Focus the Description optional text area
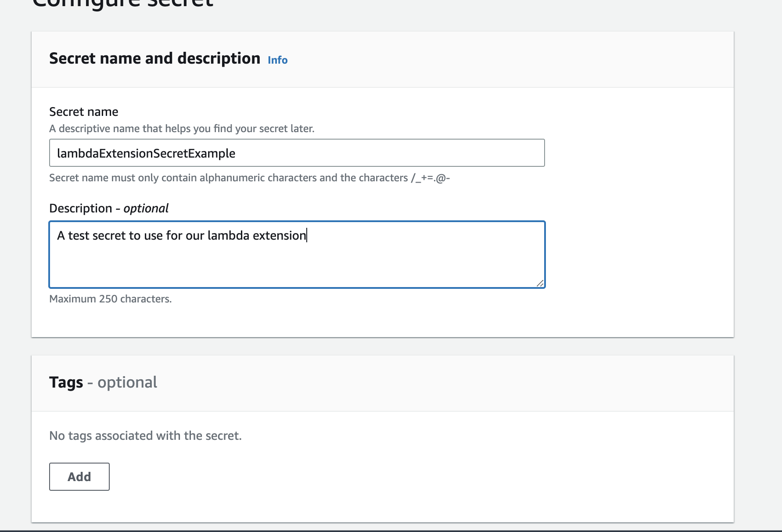 [297, 255]
